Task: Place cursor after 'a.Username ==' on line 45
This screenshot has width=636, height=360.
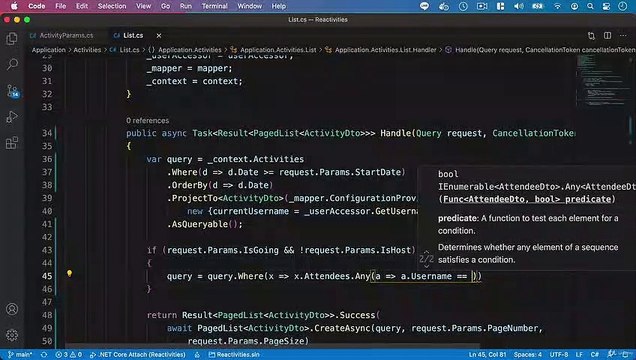Action: point(471,276)
